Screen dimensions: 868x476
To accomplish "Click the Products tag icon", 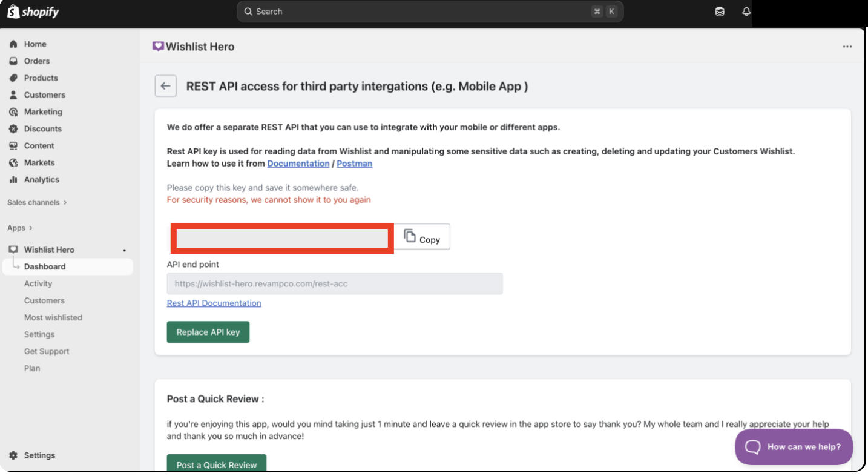I will click(13, 78).
